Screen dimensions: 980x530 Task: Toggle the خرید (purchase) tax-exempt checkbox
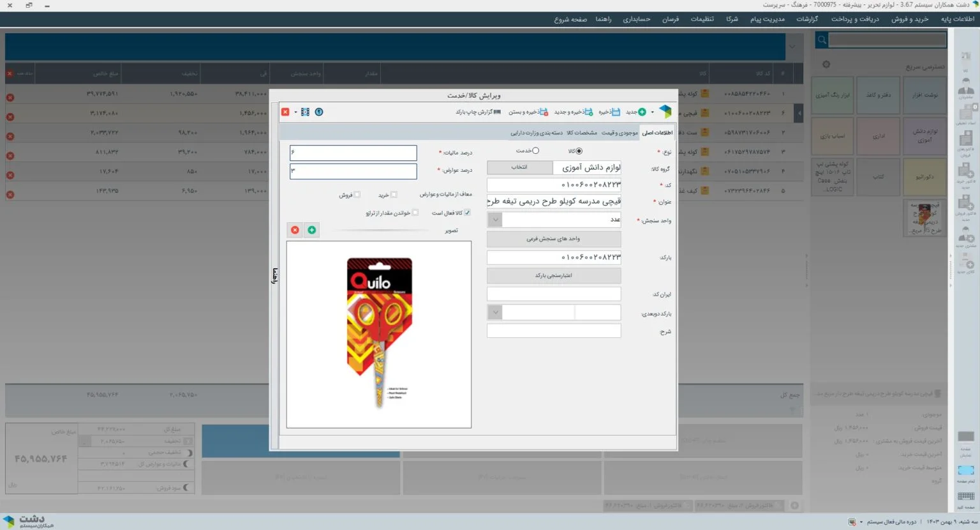click(394, 195)
